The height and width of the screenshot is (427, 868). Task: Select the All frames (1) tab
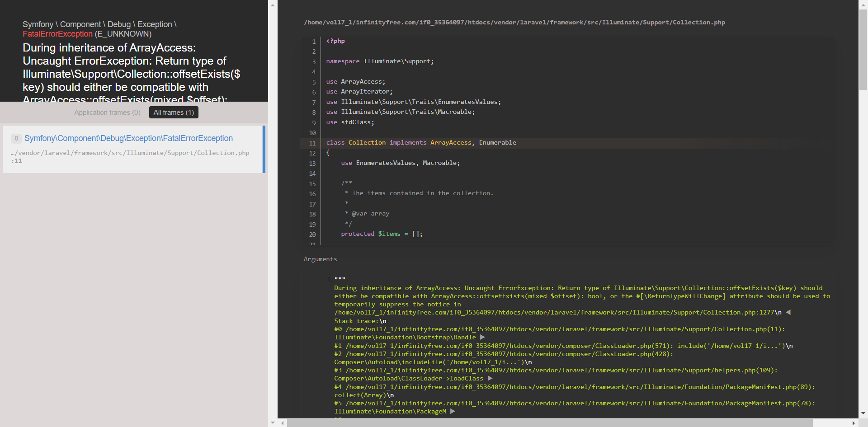tap(174, 113)
